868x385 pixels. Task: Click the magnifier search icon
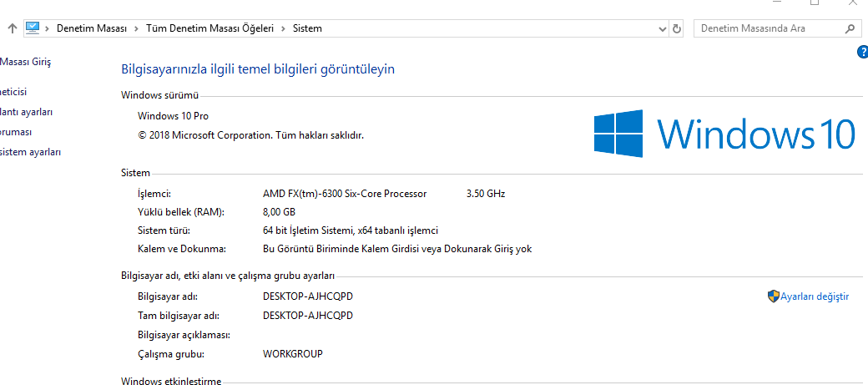click(850, 28)
